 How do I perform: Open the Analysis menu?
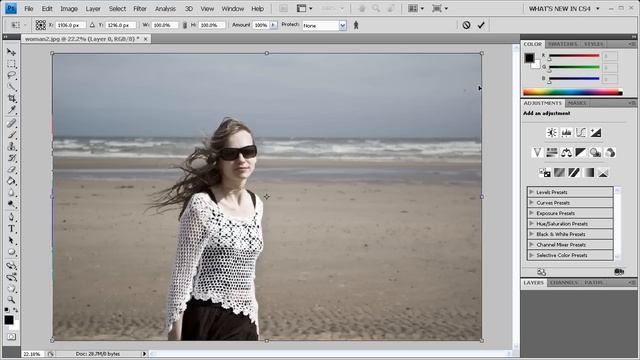(x=165, y=9)
